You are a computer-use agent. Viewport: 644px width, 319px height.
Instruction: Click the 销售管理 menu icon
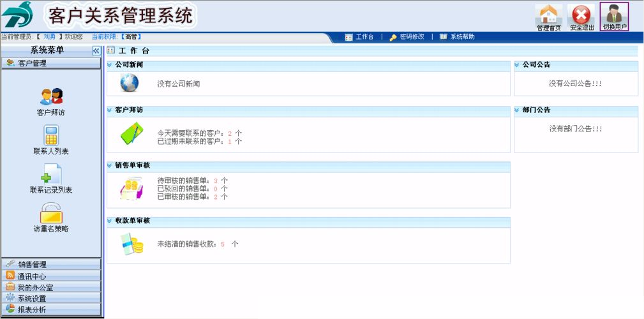click(x=10, y=263)
